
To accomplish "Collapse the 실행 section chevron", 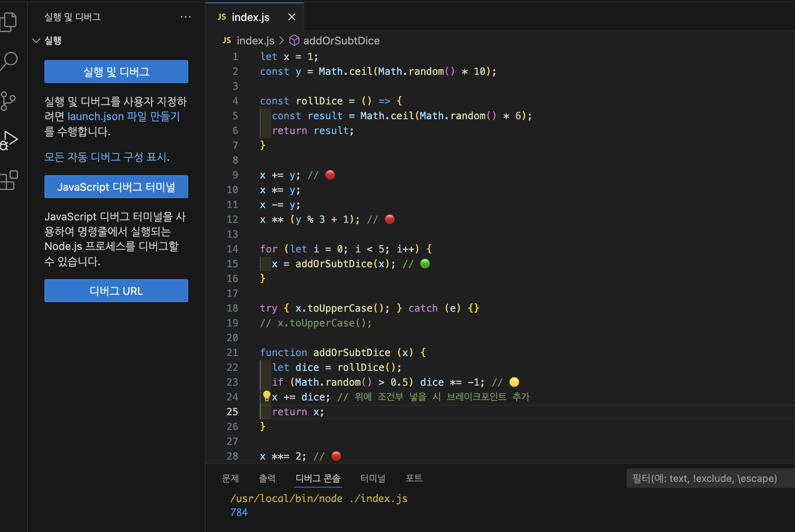I will (x=36, y=40).
